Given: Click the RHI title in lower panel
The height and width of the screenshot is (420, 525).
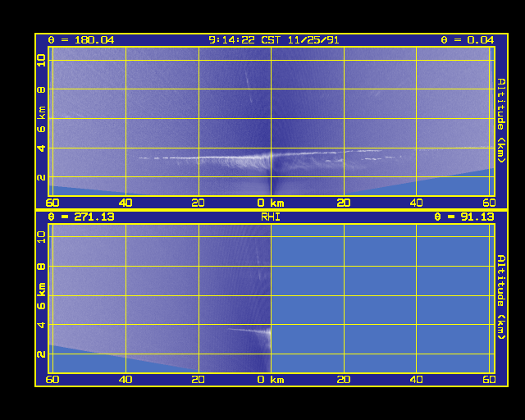Looking at the screenshot, I should coord(271,217).
